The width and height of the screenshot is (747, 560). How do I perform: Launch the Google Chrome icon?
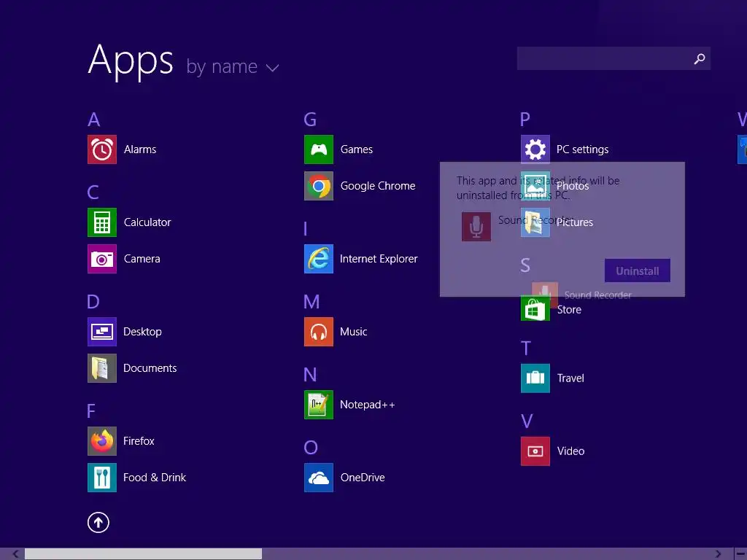click(x=319, y=186)
